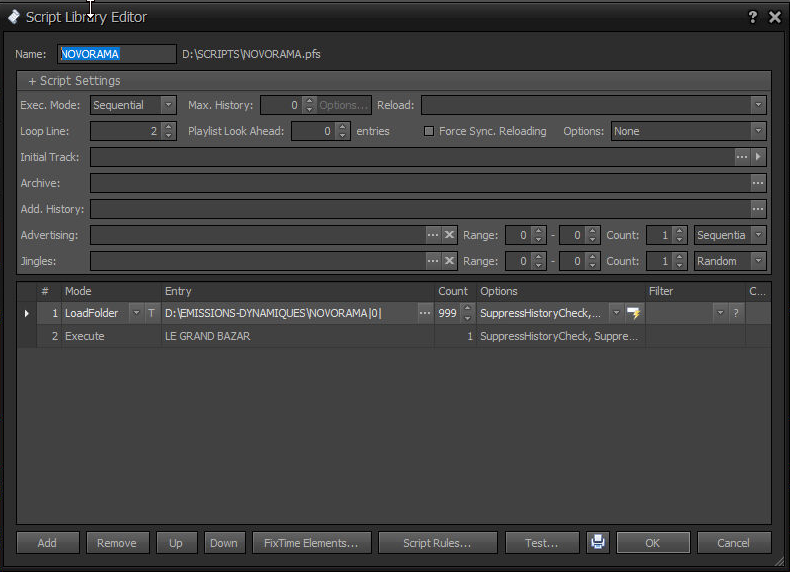Click the print icon beside the Test button
Screen dimensions: 790x572
coord(597,543)
